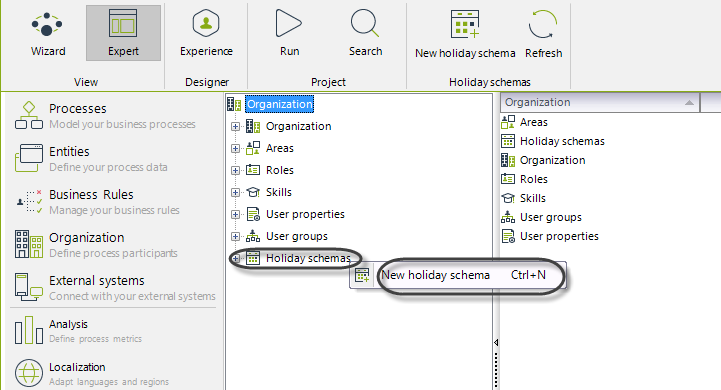
Task: Collapse tree panel with splitter arrow
Action: [496, 342]
